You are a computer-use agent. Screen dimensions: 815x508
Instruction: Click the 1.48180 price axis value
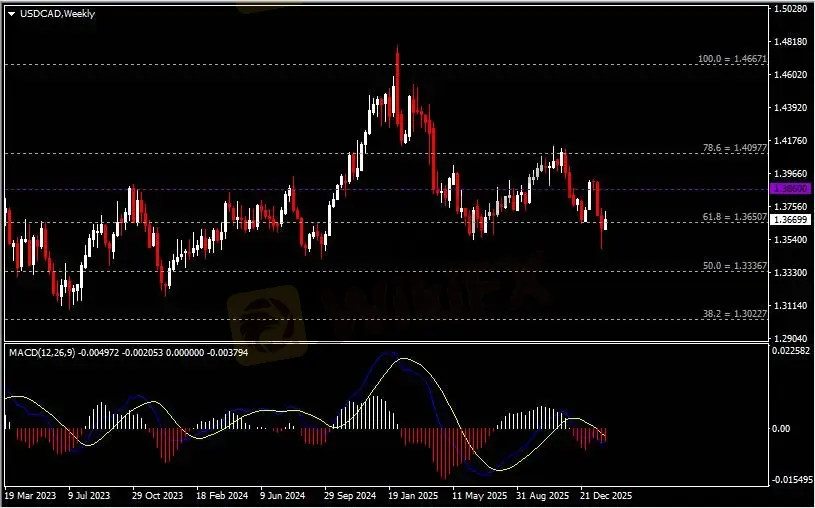791,42
